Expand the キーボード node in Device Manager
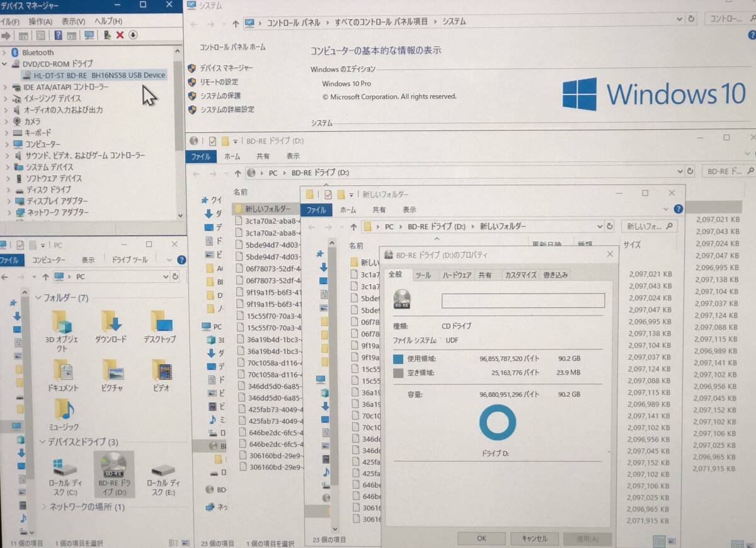 (x=8, y=133)
